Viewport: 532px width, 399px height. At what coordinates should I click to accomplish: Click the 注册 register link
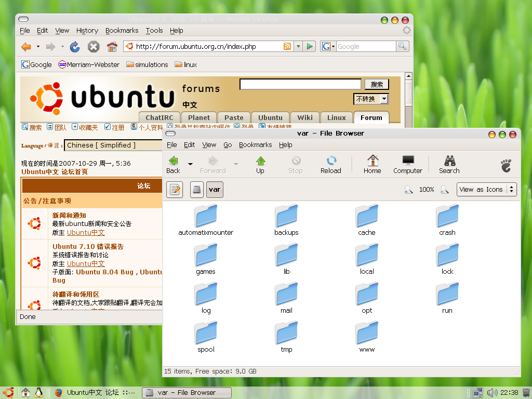pos(114,127)
